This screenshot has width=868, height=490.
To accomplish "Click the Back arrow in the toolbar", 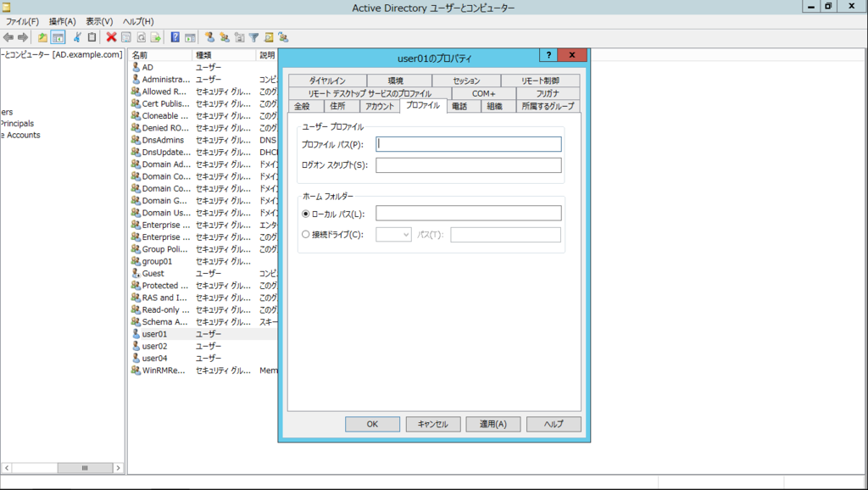I will pos(8,37).
